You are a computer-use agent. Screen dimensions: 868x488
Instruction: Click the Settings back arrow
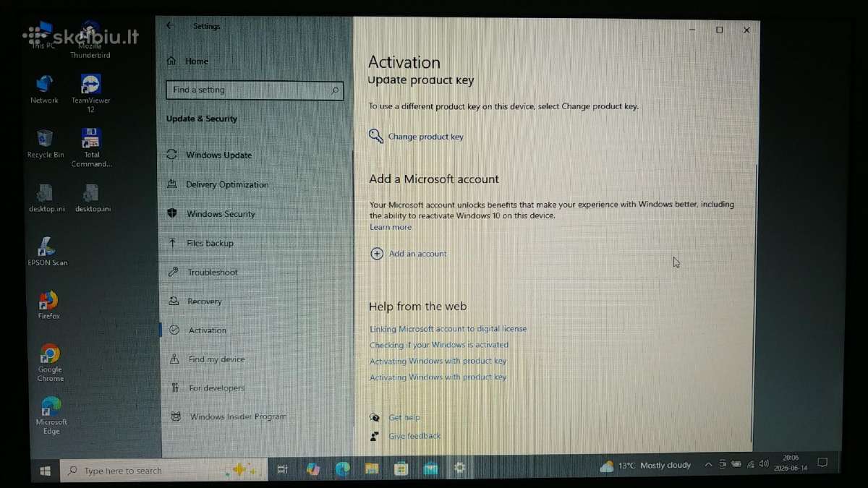(x=170, y=25)
